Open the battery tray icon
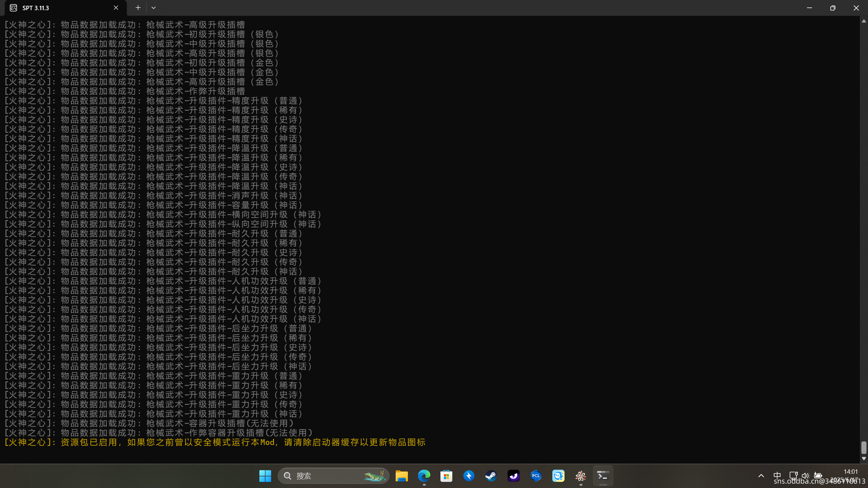Viewport: 868px width, 488px height. click(818, 475)
